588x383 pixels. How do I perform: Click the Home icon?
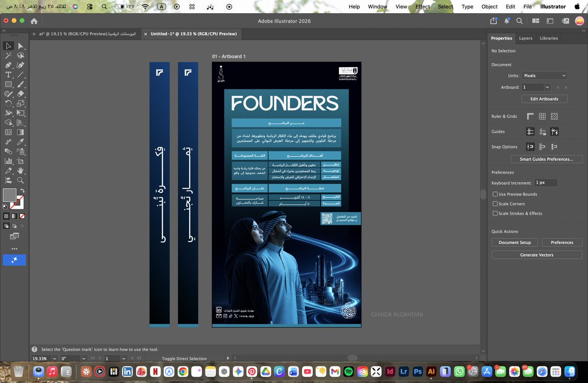click(x=34, y=21)
